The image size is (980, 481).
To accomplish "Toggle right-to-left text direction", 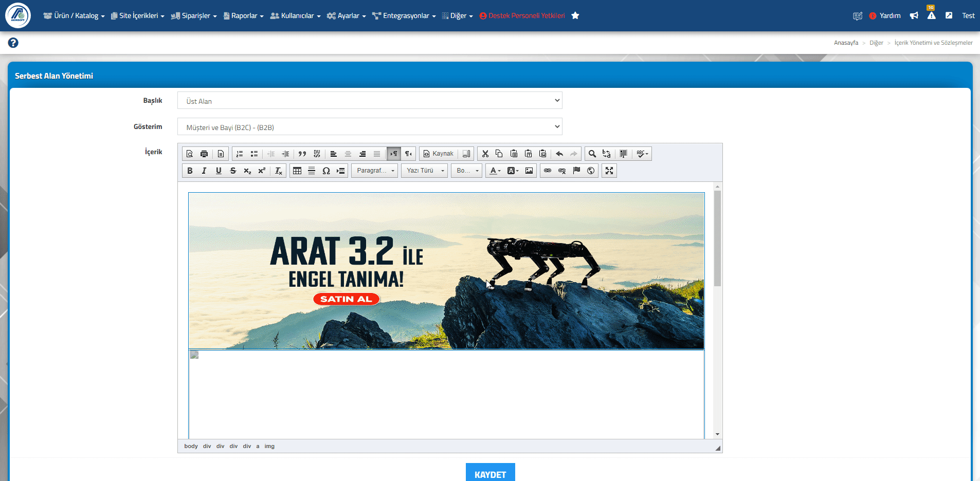I will (408, 154).
